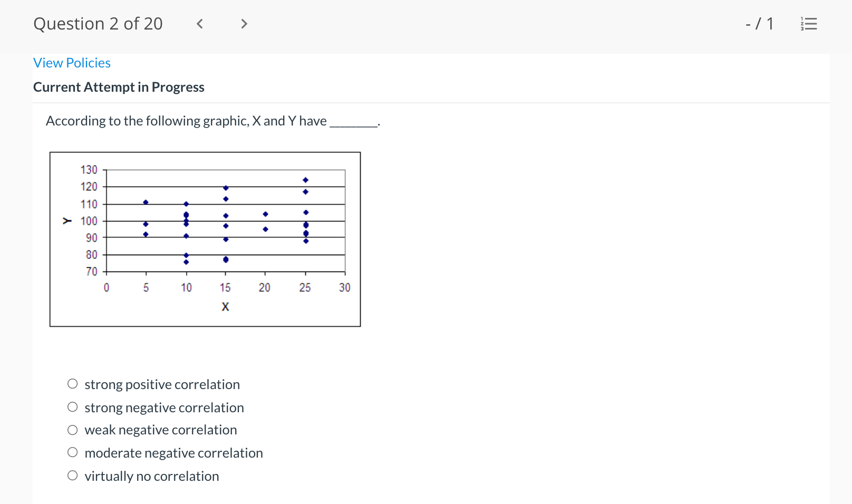Click the 30 tick label on the X axis
Screen dimensions: 852x504
point(344,287)
